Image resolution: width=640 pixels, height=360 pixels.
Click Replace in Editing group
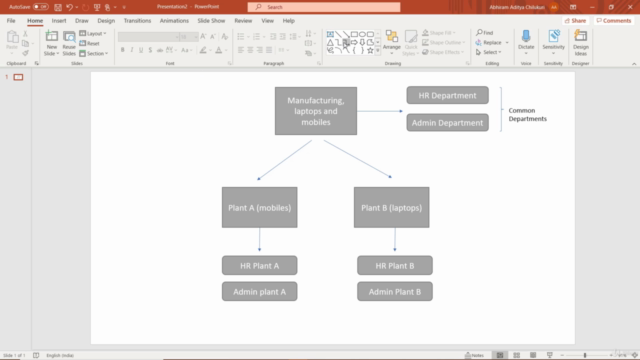pos(489,42)
